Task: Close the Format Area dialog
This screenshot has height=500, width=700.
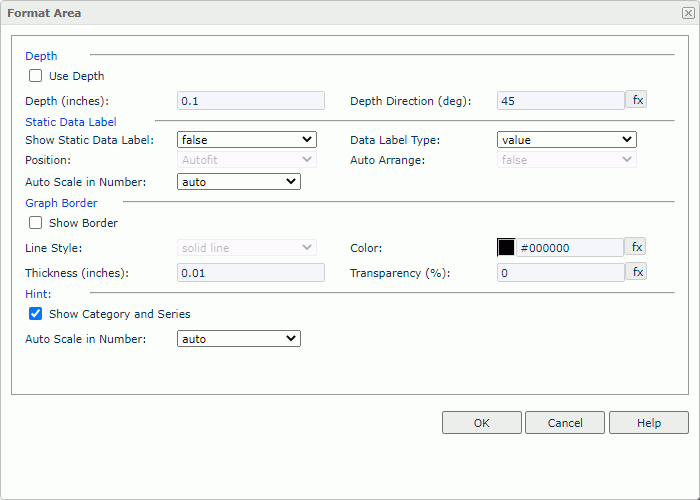Action: (687, 13)
